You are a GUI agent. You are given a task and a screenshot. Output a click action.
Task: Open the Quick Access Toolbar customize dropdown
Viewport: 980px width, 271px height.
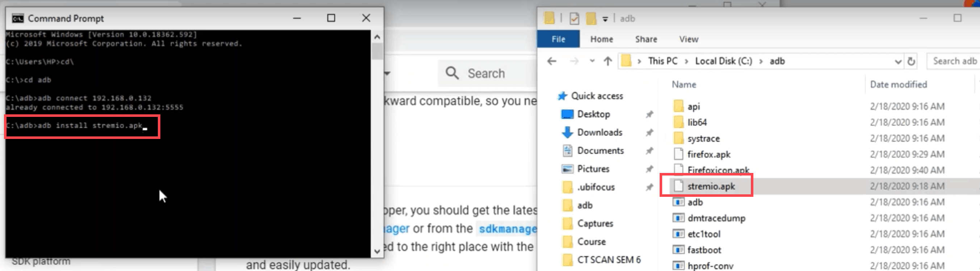pyautogui.click(x=605, y=18)
